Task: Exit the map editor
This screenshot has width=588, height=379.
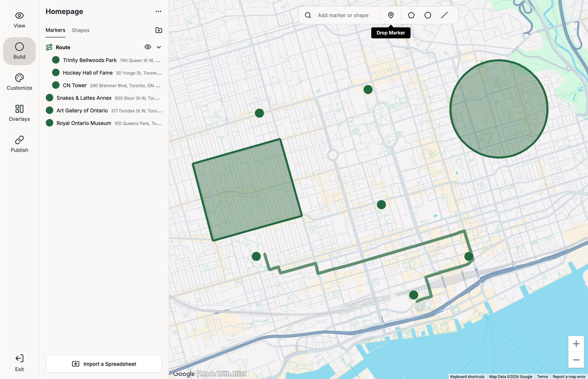Action: (19, 363)
